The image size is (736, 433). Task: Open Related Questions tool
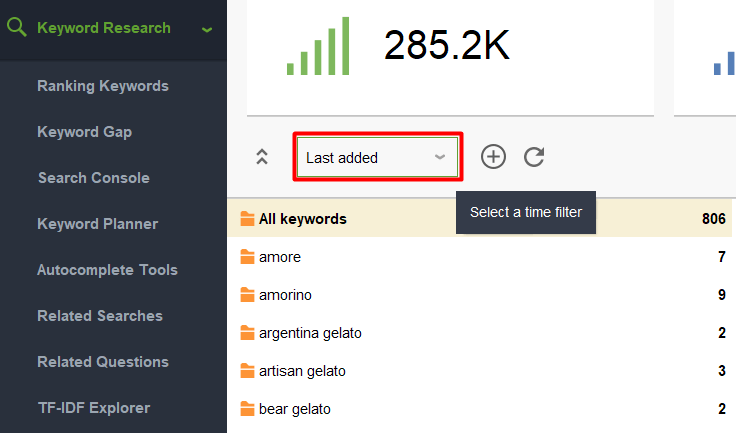tap(103, 362)
